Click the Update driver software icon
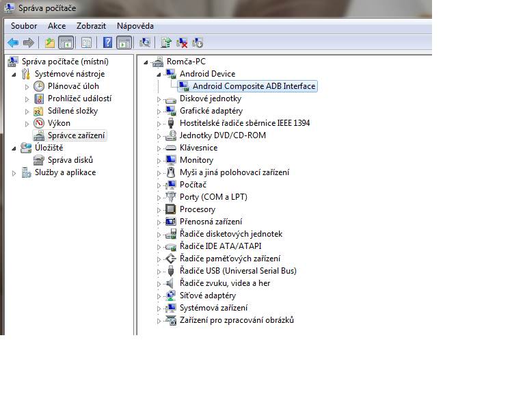This screenshot has width=525, height=420. 166,42
